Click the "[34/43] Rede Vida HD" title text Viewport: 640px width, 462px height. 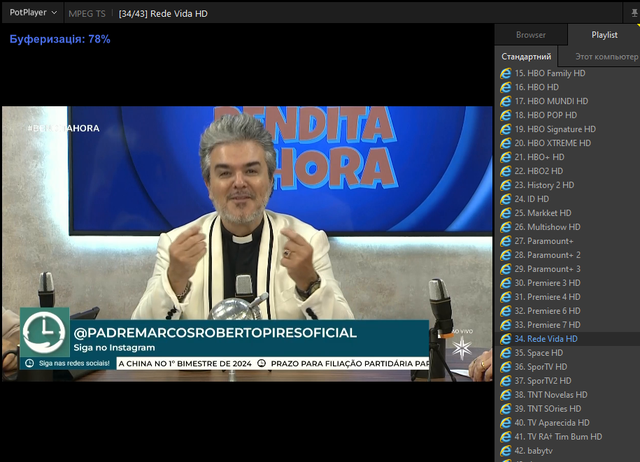tap(163, 13)
